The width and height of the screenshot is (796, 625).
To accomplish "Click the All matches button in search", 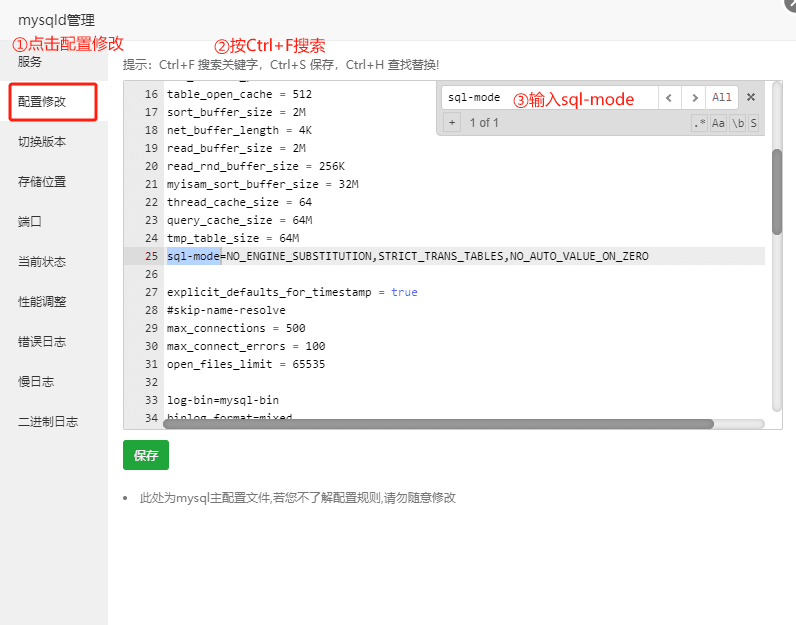I will pyautogui.click(x=721, y=98).
